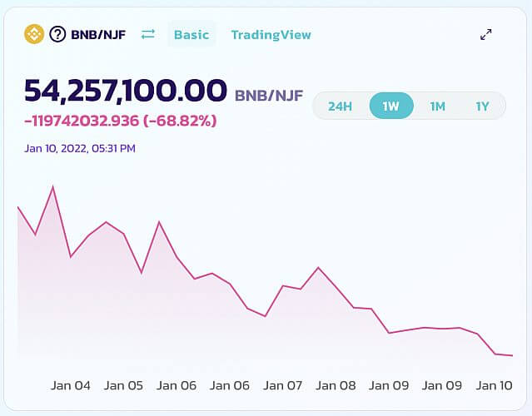Viewport: 532px width, 416px height.
Task: Select the 1Y time range
Action: pos(482,106)
